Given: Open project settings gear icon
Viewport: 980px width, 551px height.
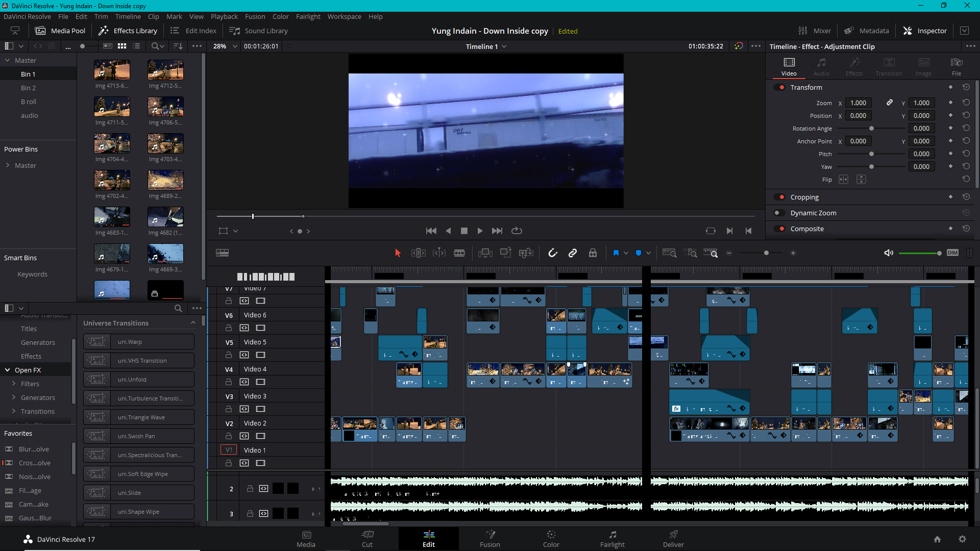Looking at the screenshot, I should coord(962,539).
